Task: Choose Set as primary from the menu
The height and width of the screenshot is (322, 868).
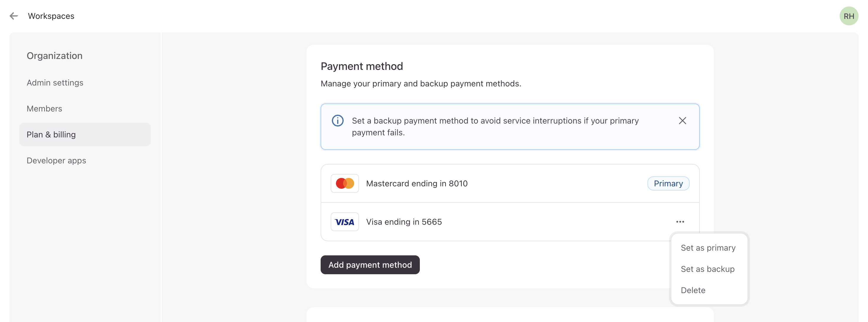Action: point(708,248)
